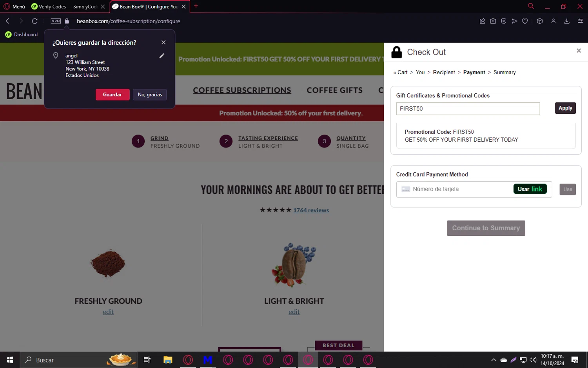Click the send/flow arrow icon
Viewport: 588px width, 368px height.
click(514, 21)
